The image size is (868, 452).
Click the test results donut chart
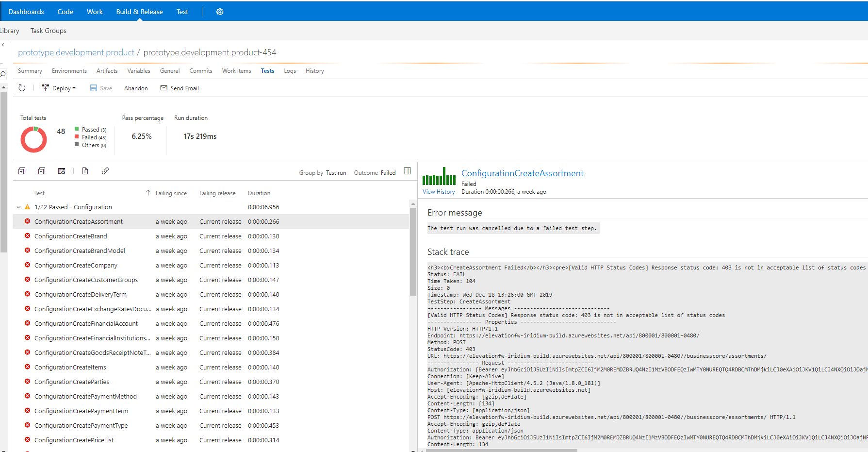[33, 139]
